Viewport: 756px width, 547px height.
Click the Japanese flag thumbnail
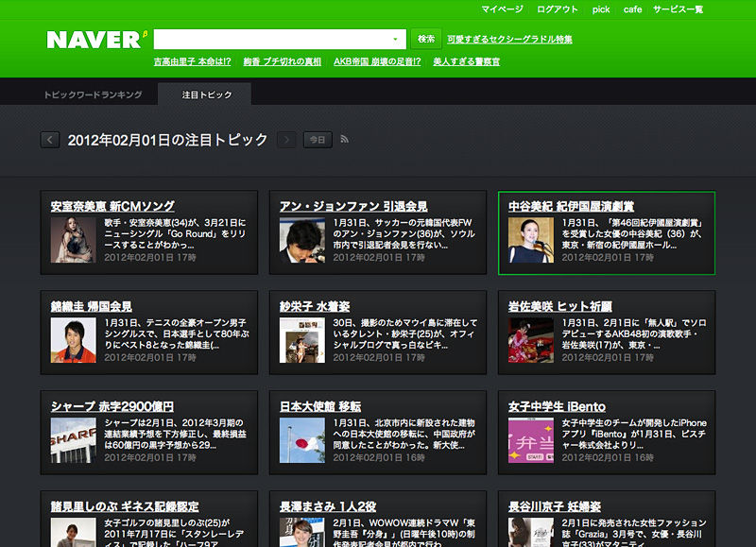pos(302,440)
